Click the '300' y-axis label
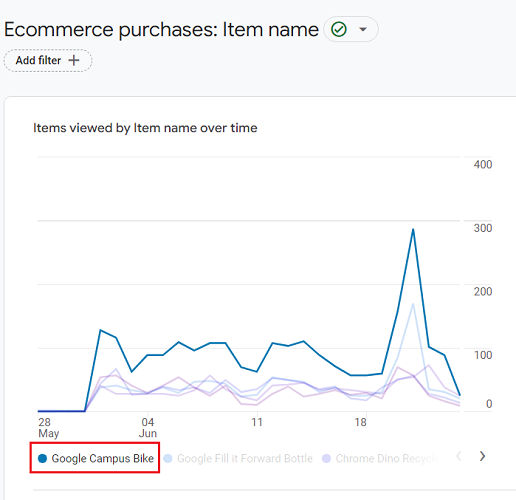The height and width of the screenshot is (500, 516). point(483,228)
